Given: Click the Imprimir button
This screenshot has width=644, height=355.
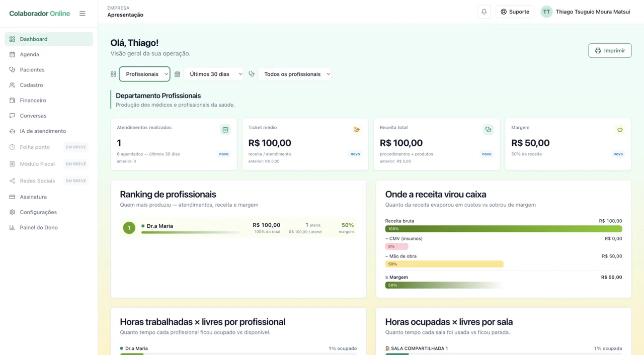Looking at the screenshot, I should (x=610, y=50).
